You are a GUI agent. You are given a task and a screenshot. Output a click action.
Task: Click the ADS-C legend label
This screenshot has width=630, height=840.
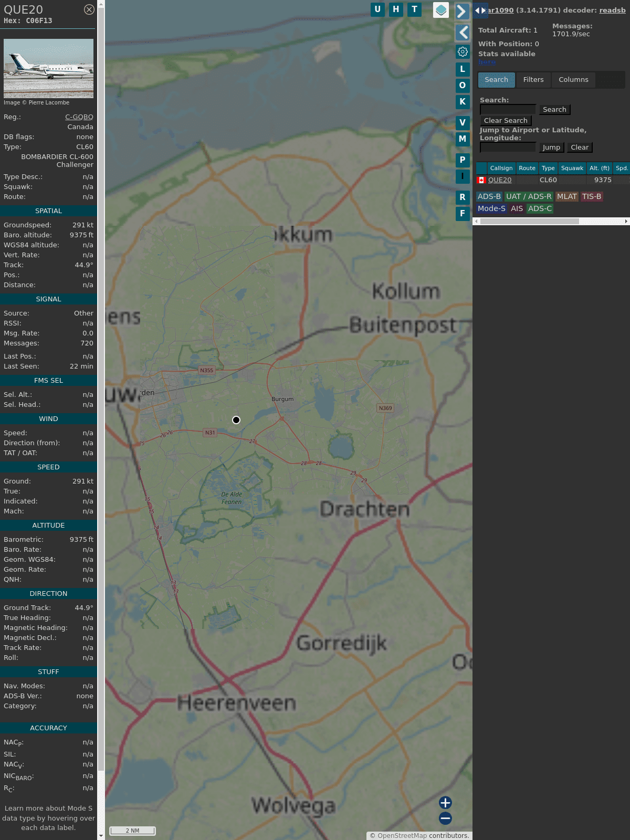click(x=540, y=208)
